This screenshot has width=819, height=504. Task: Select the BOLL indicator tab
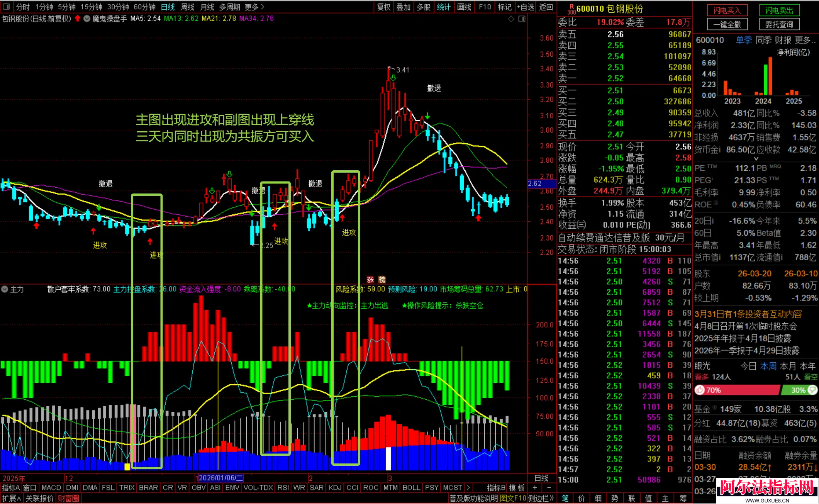click(411, 488)
